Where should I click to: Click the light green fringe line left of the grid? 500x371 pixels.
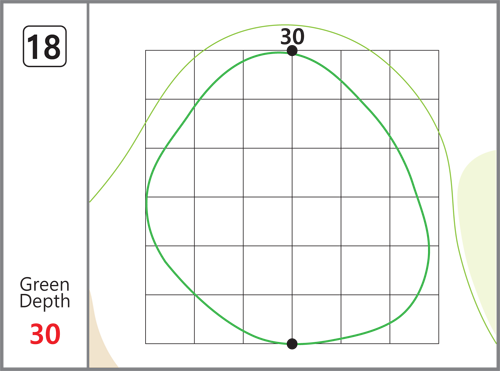click(x=117, y=163)
